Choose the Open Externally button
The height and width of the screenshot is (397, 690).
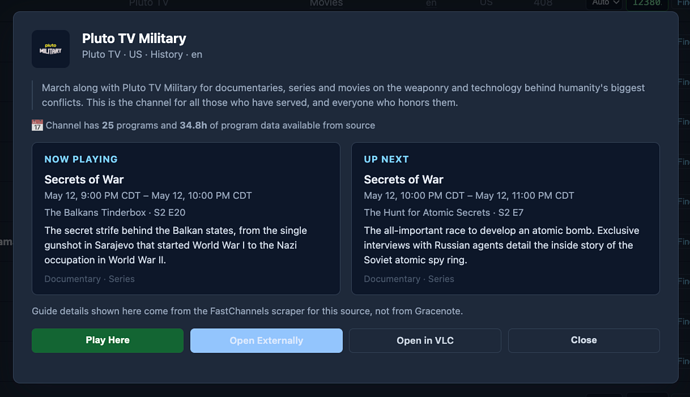[x=266, y=340]
